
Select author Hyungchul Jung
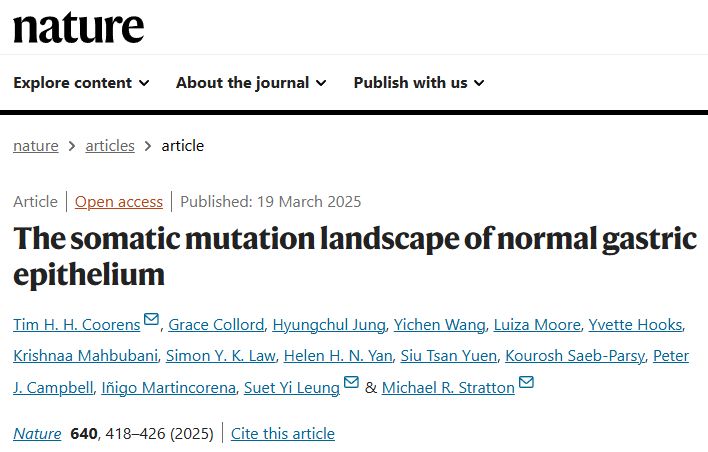[x=329, y=325]
